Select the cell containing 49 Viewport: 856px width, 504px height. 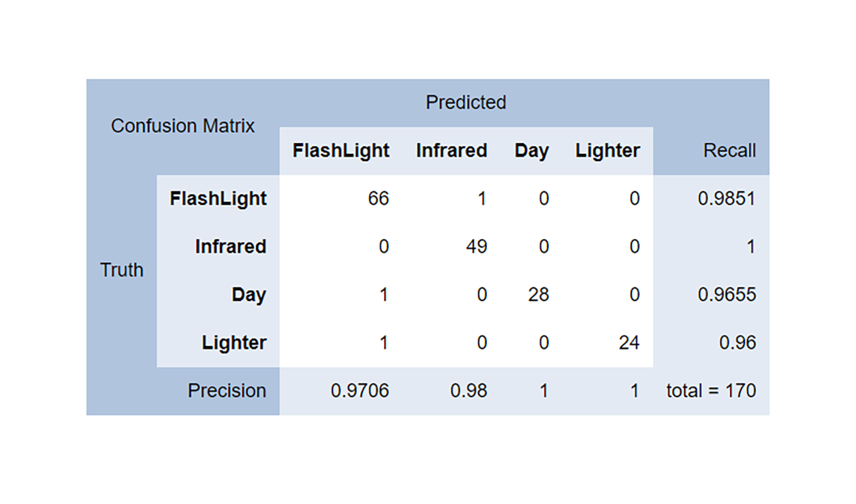coord(476,247)
